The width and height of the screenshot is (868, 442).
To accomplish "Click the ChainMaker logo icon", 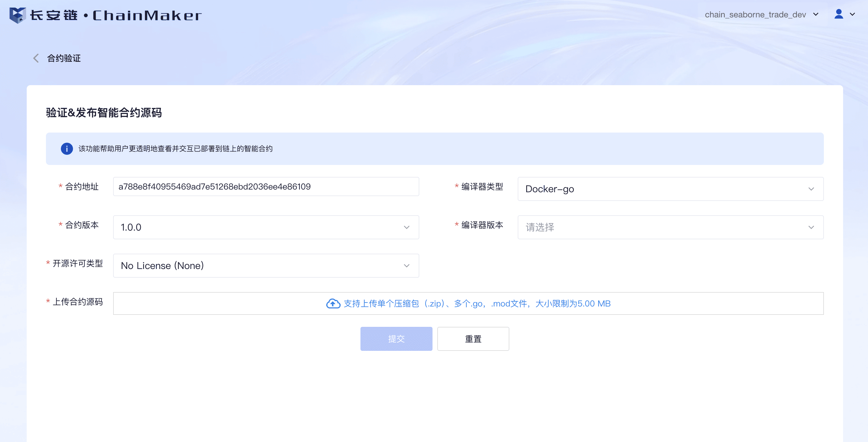I will pos(17,15).
